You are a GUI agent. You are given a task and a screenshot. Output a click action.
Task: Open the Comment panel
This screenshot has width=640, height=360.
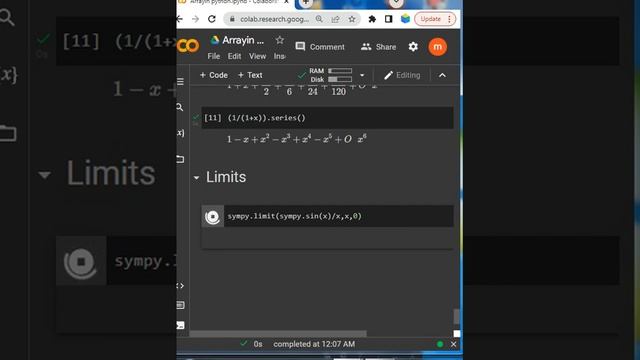[320, 47]
